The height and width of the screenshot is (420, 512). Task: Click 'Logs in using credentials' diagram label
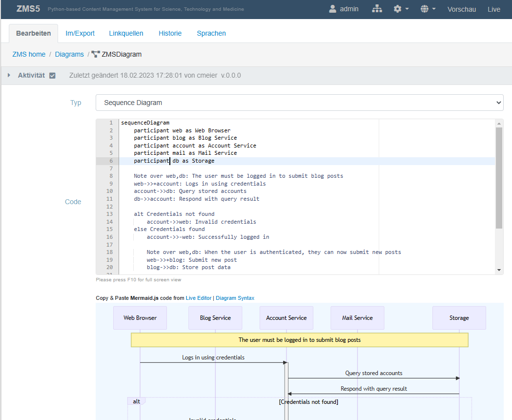pos(213,357)
